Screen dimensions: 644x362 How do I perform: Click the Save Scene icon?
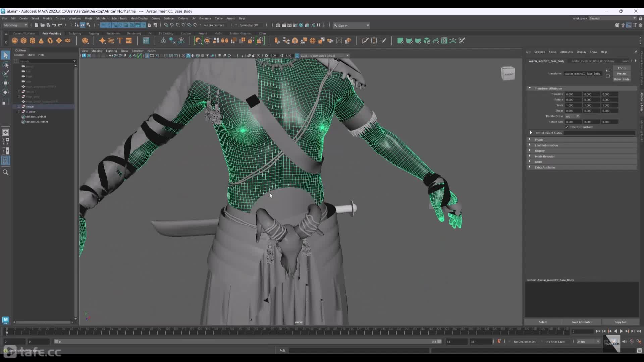coord(48,25)
